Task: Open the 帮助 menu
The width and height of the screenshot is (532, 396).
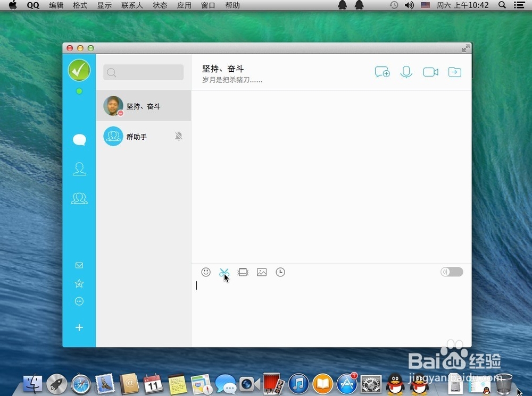Action: point(232,5)
